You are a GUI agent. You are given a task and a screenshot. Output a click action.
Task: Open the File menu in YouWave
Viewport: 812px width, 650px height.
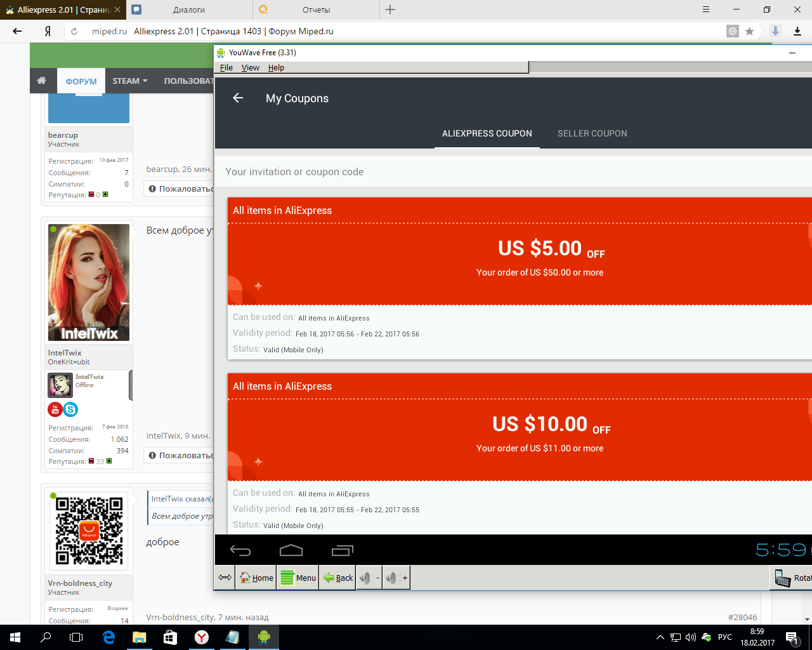(226, 68)
